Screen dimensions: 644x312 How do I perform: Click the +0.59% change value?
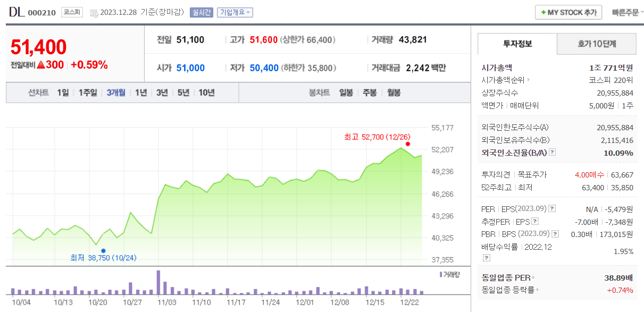89,65
